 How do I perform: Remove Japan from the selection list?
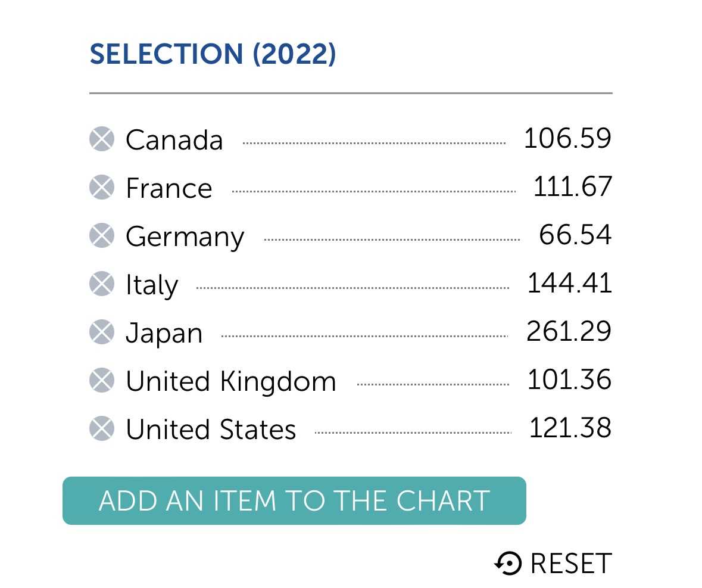pyautogui.click(x=102, y=332)
